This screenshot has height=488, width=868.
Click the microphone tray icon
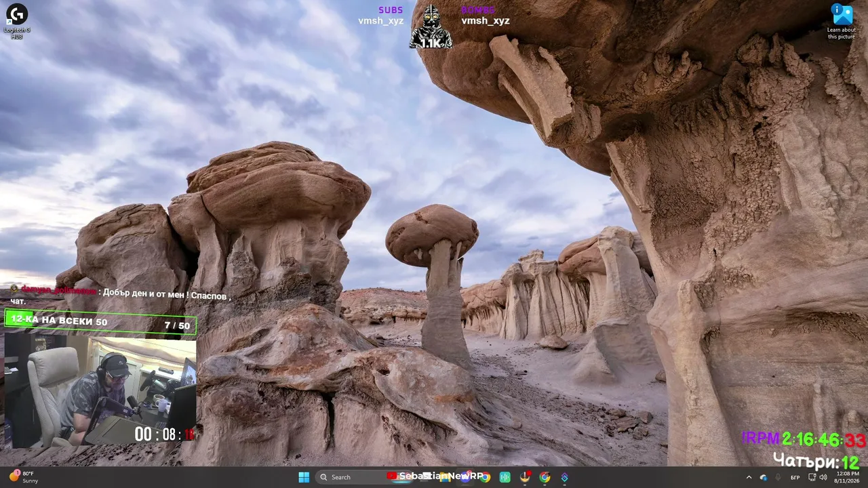778,477
